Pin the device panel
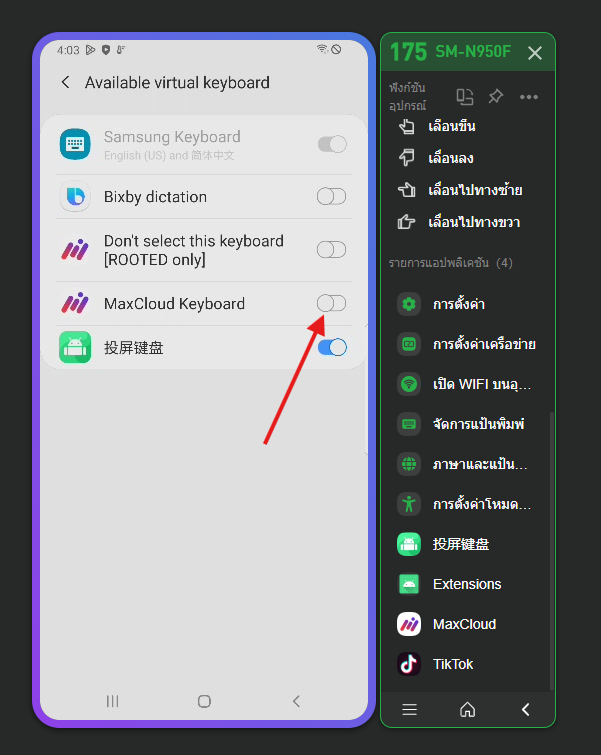This screenshot has width=601, height=755. point(496,96)
